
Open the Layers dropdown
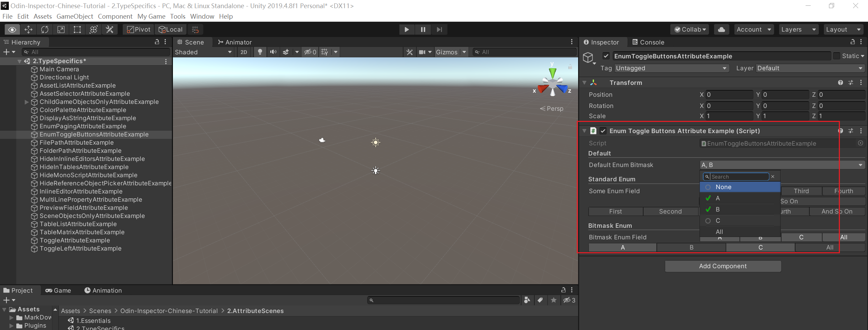pos(798,30)
